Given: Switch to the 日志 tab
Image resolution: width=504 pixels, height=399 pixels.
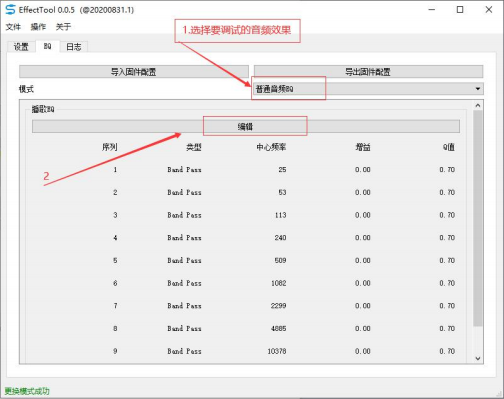Looking at the screenshot, I should click(74, 47).
